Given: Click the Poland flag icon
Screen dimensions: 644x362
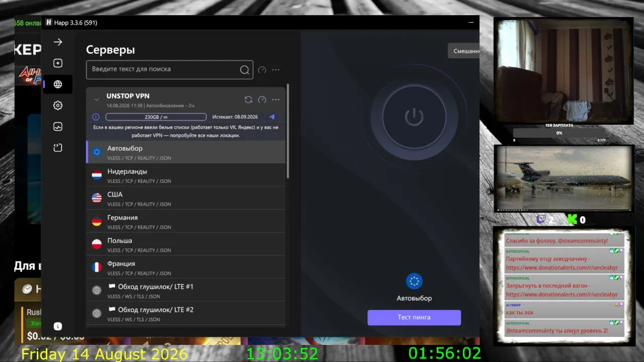Looking at the screenshot, I should 97,244.
